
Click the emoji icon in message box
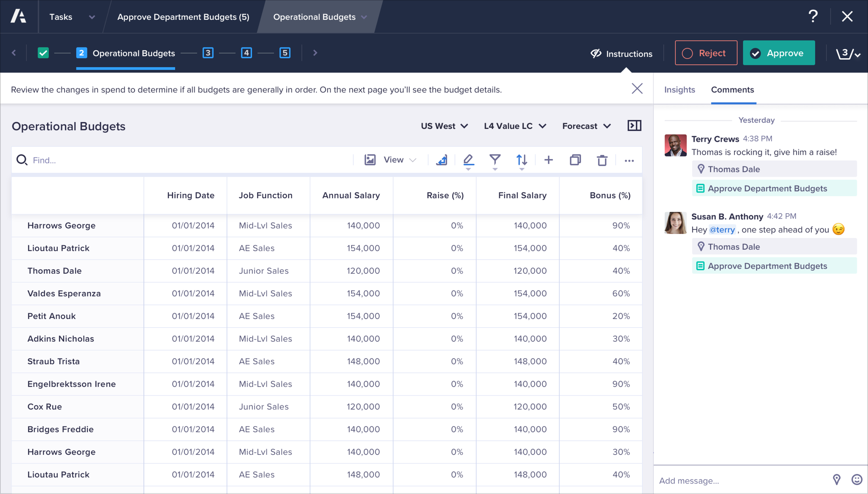[857, 480]
